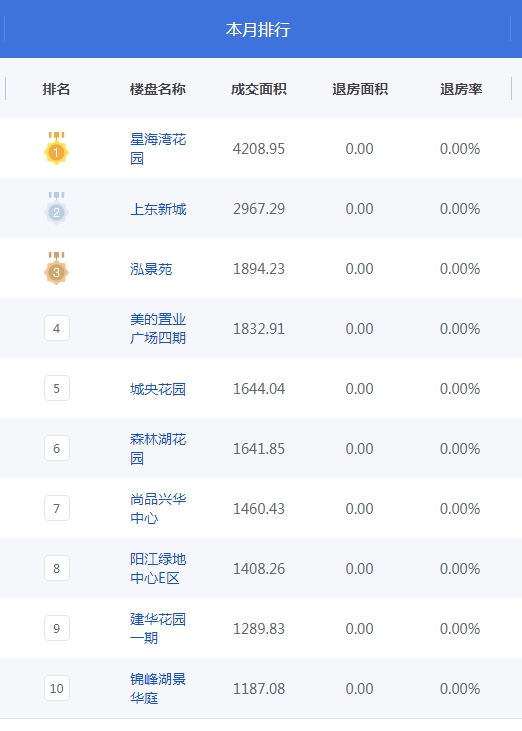Image resolution: width=522 pixels, height=731 pixels.
Task: Open 阳江绿地中心E区 property link
Action: pyautogui.click(x=158, y=568)
